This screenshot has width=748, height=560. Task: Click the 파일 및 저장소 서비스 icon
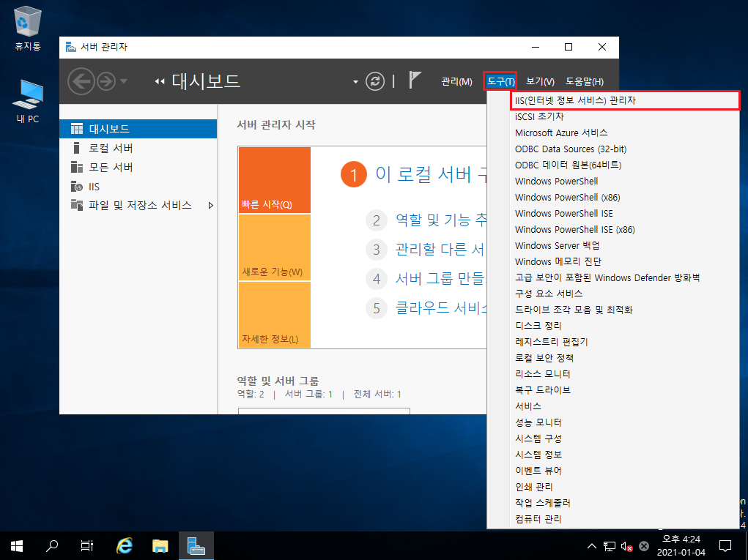click(x=76, y=206)
